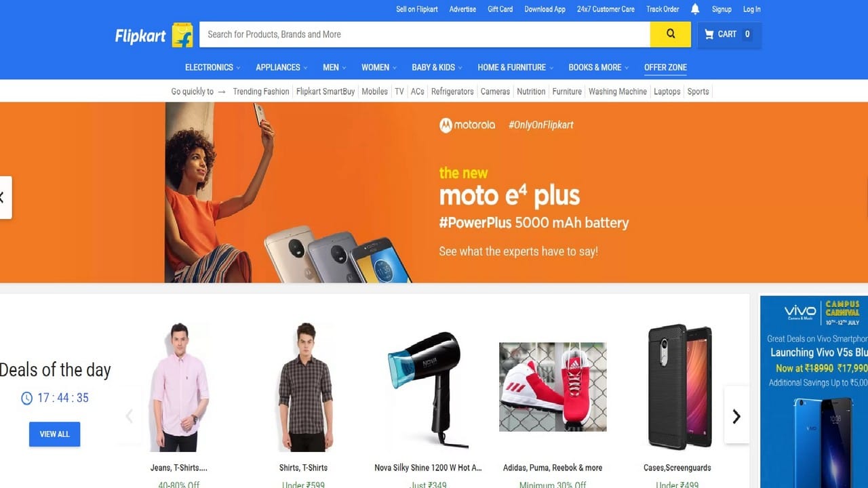Screen dimensions: 868x488
Task: Open the Women category menu
Action: pyautogui.click(x=379, y=68)
